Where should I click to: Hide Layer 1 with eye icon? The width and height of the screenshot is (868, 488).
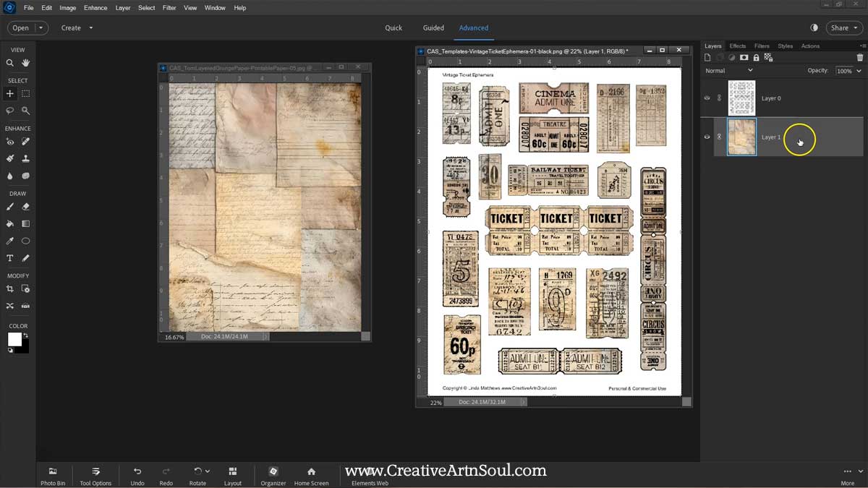coord(707,137)
